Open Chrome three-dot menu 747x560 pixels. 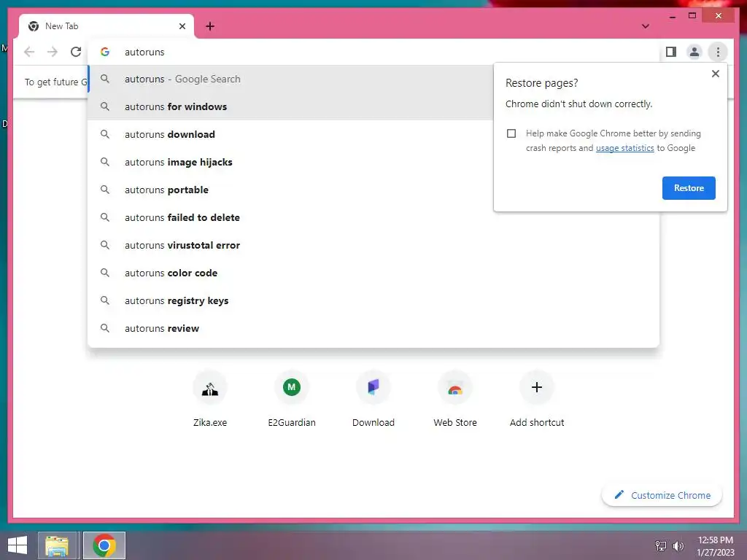pos(718,52)
